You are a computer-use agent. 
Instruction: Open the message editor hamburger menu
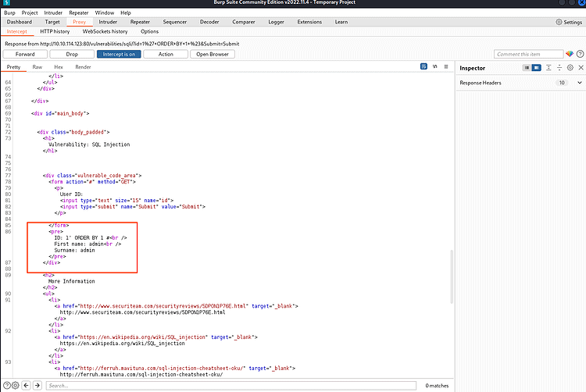click(445, 68)
